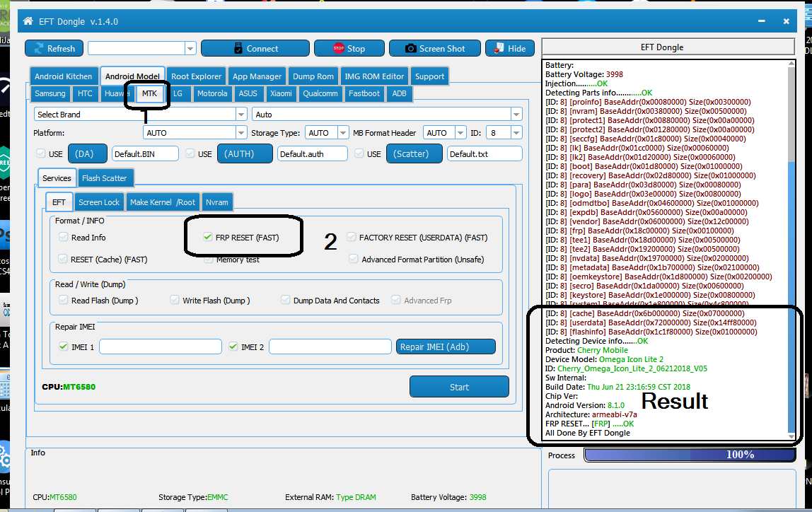
Task: Click the IMEI 1 input field
Action: pos(161,347)
